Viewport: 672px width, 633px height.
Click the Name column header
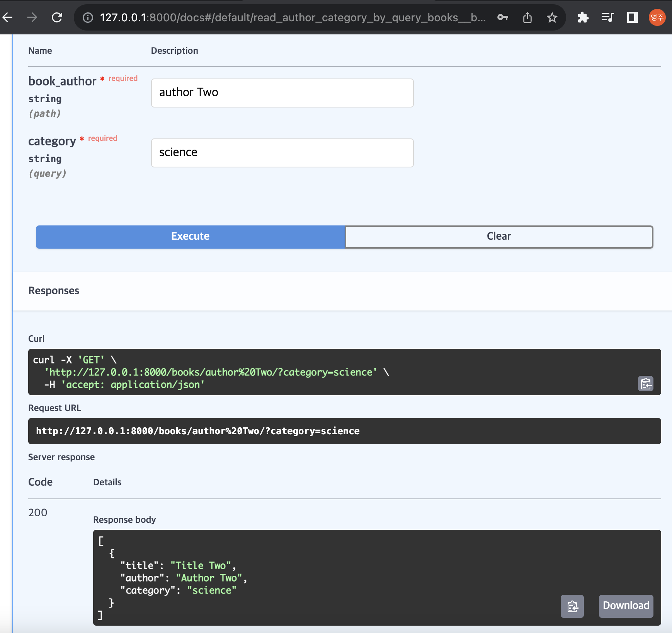pos(40,51)
